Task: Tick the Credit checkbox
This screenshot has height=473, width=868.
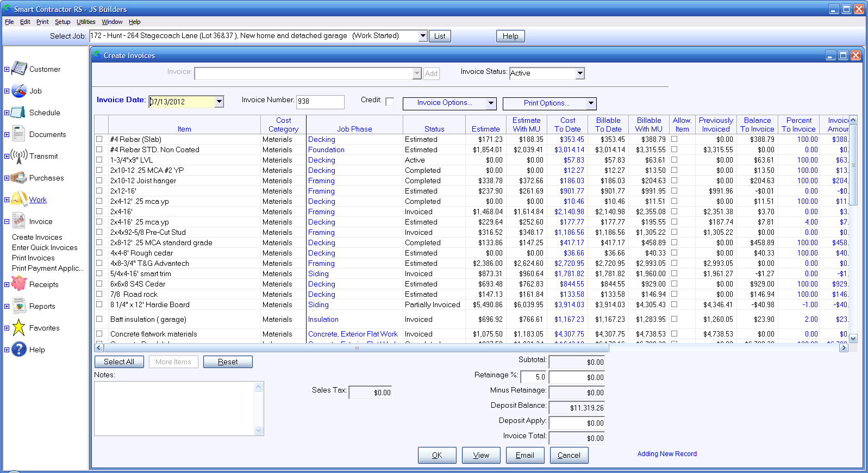Action: [390, 102]
